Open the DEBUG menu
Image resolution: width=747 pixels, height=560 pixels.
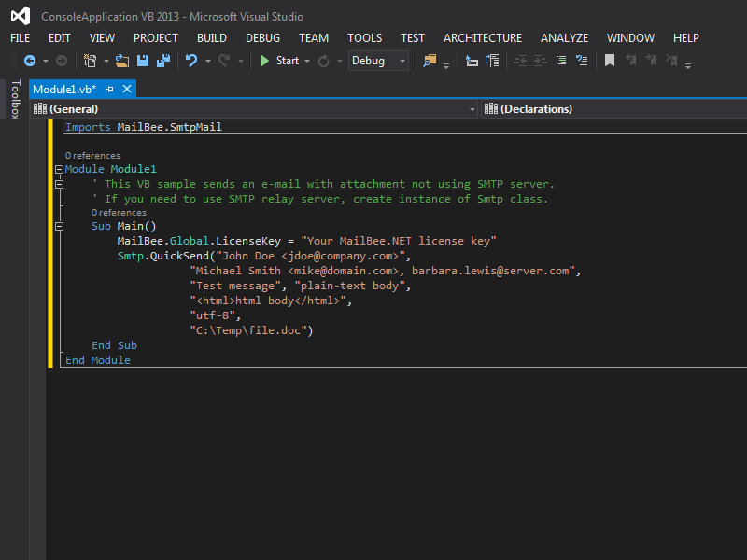262,38
